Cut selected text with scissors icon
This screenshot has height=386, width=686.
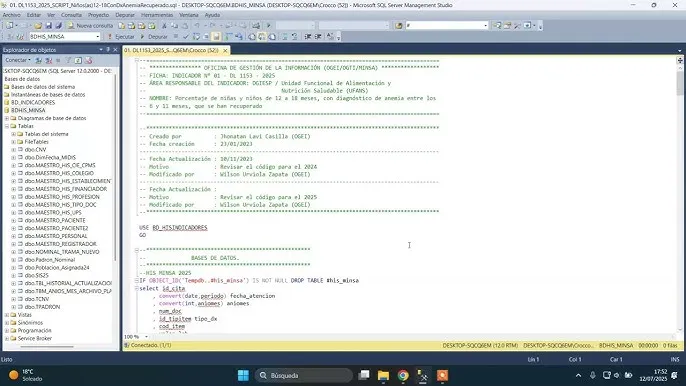[x=164, y=26]
